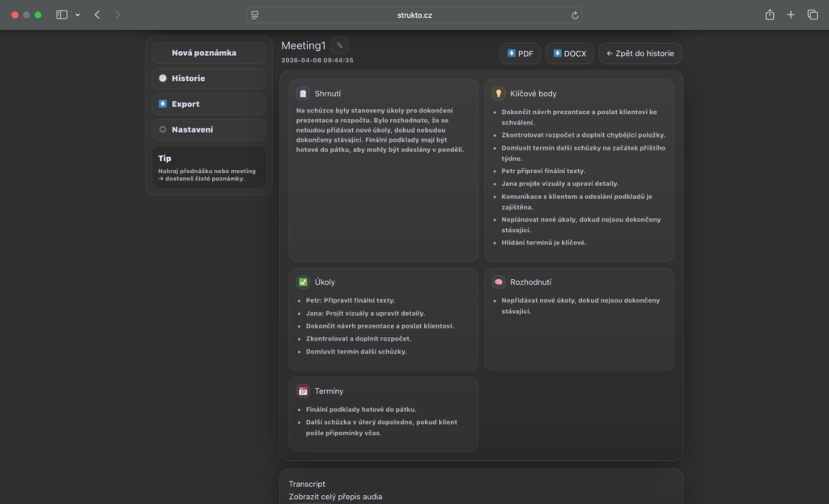Expand Zobrazit celý přepis audia
This screenshot has width=829, height=504.
[x=335, y=497]
